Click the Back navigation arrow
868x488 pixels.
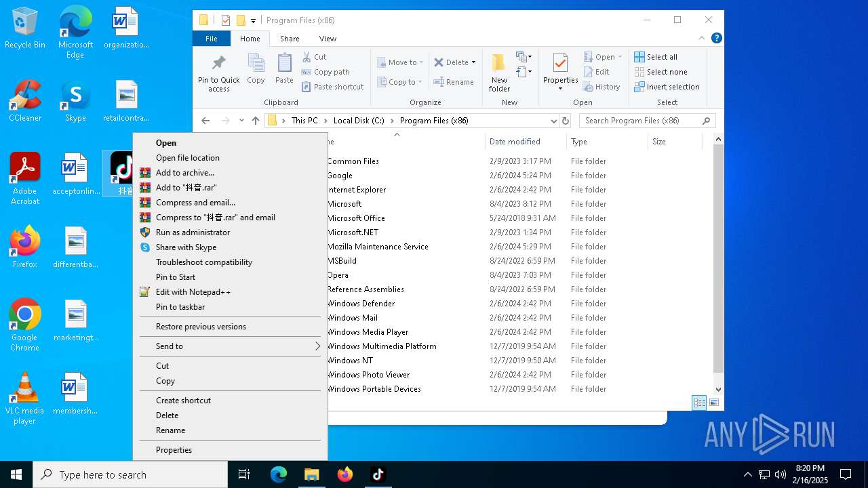[x=205, y=121]
